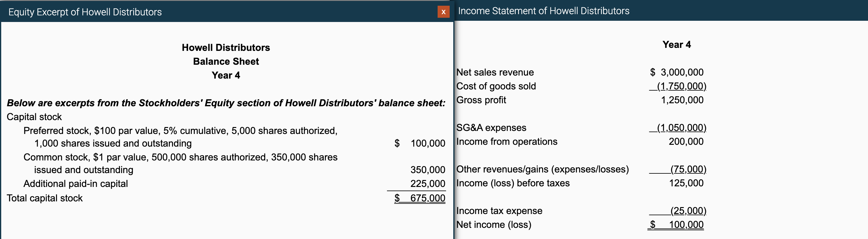Click the Total capital stock label

(45, 198)
